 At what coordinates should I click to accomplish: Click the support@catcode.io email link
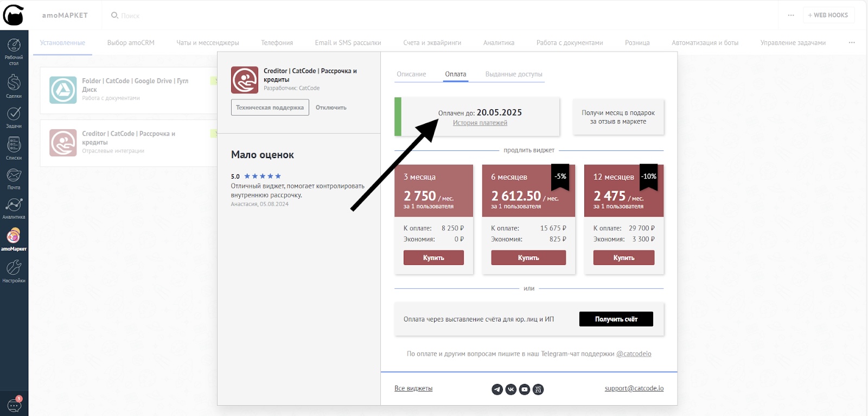coord(634,388)
